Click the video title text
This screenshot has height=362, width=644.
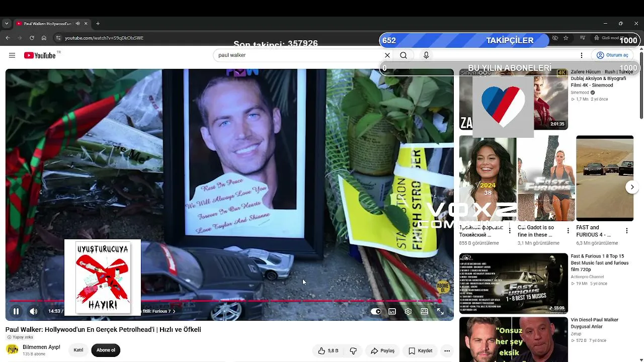click(103, 330)
